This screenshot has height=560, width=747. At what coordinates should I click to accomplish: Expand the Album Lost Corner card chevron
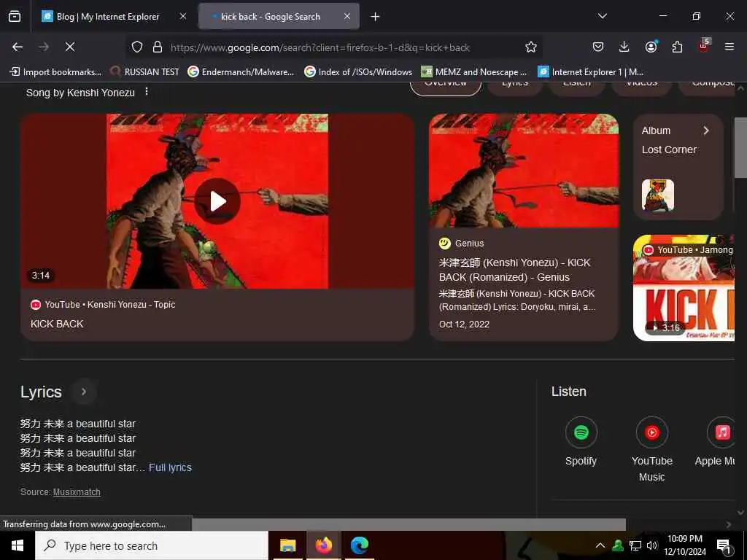tap(706, 131)
